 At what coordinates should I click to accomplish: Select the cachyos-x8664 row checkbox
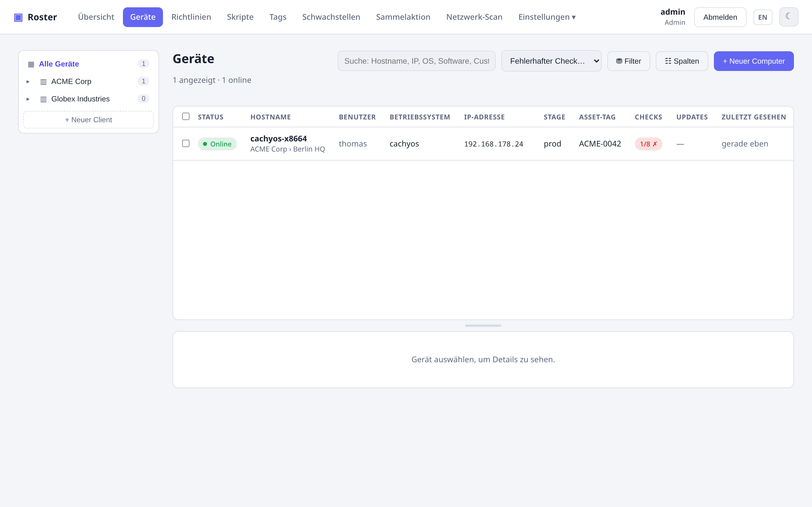186,144
